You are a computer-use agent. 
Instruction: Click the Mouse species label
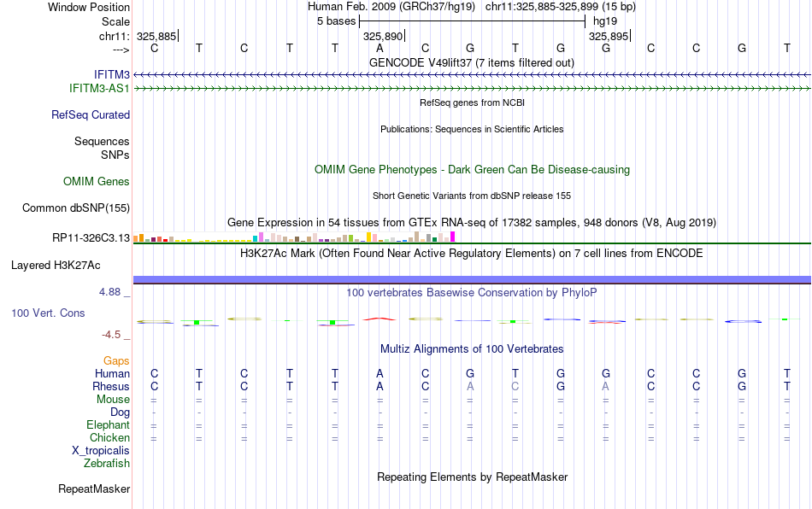[113, 400]
